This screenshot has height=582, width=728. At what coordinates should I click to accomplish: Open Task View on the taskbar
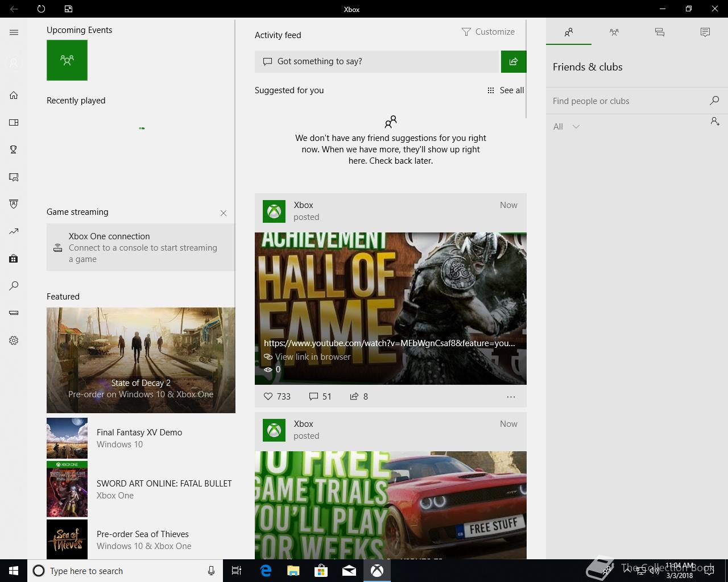coord(237,571)
